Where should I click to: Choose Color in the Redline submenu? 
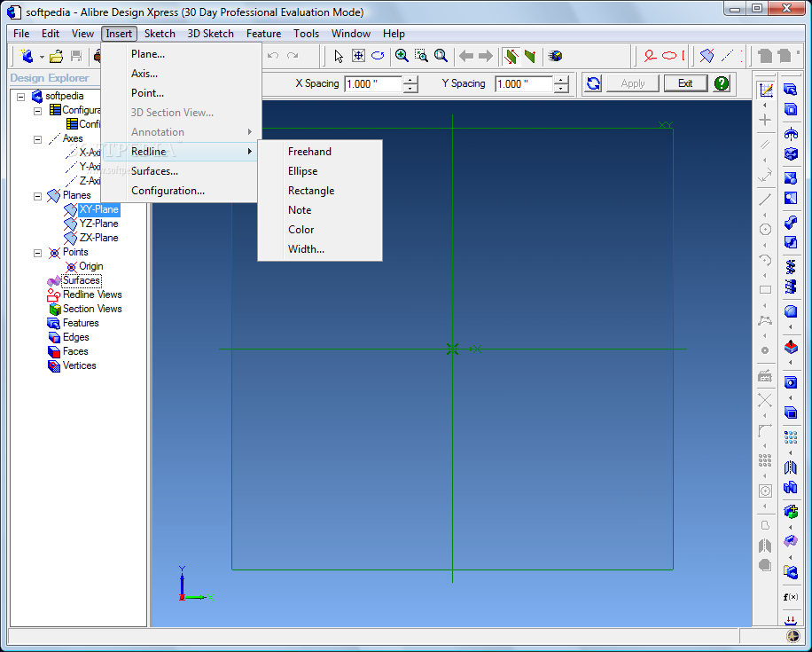(320, 229)
